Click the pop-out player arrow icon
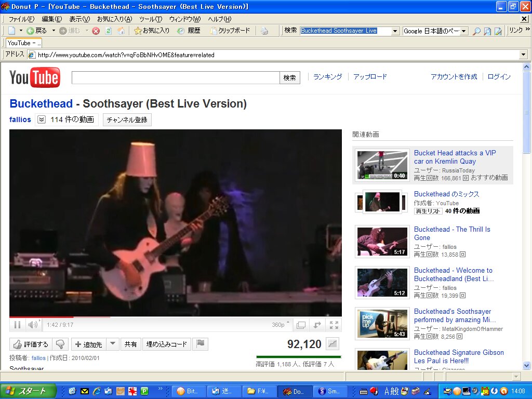Image resolution: width=532 pixels, height=399 pixels. 317,325
